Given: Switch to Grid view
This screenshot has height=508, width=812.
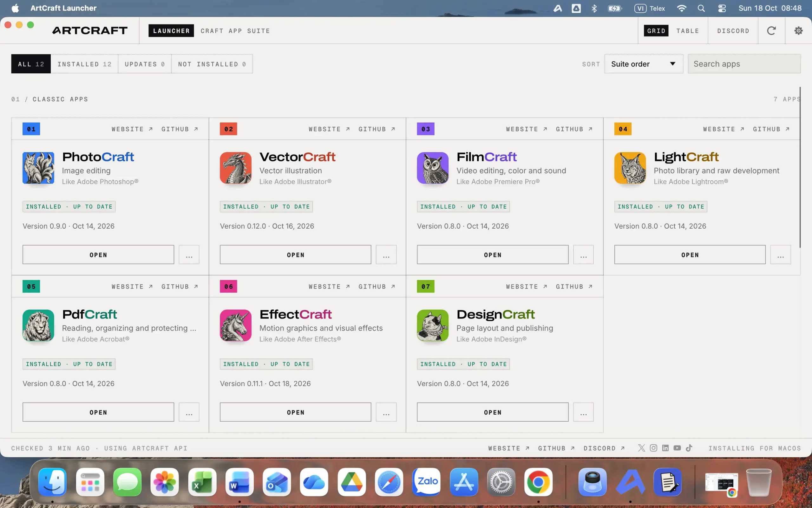Looking at the screenshot, I should 656,30.
